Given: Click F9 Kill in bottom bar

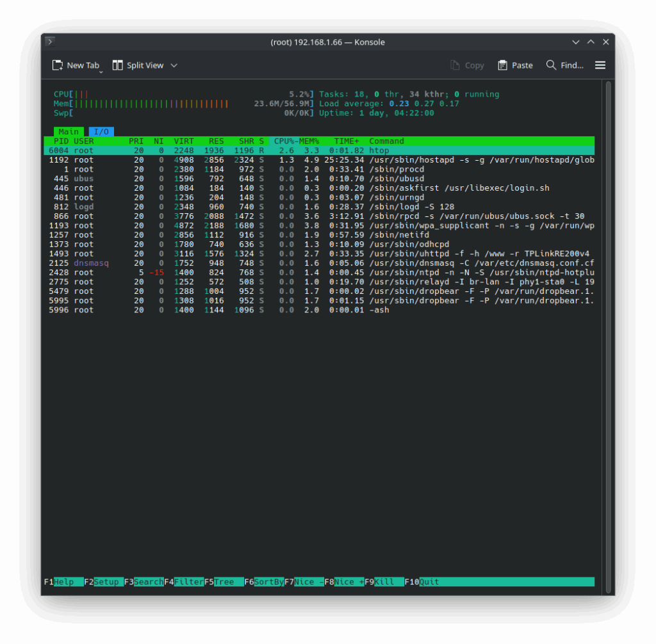Looking at the screenshot, I should tap(384, 582).
